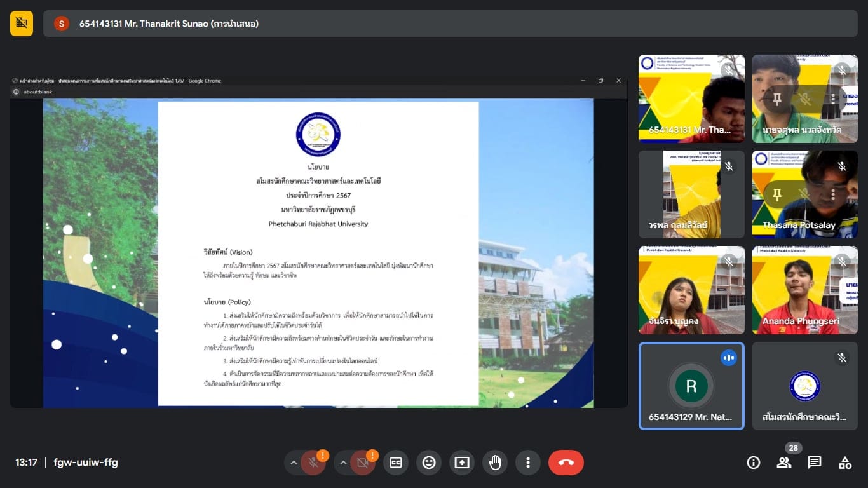This screenshot has width=868, height=488.
Task: Open the chat panel icon
Action: [x=815, y=463]
